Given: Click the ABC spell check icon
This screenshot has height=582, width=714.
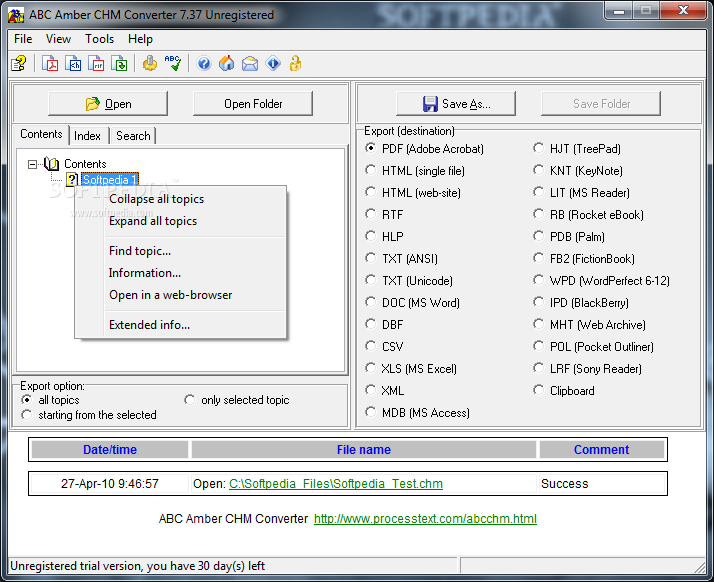Looking at the screenshot, I should 173,63.
